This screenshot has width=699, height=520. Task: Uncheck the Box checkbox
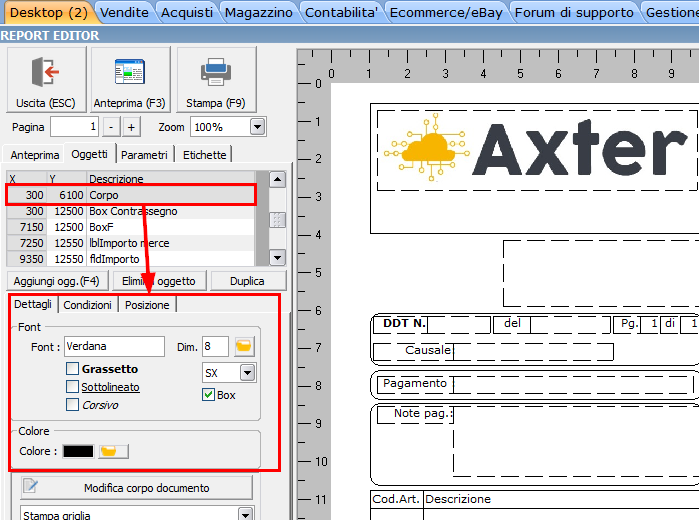208,395
